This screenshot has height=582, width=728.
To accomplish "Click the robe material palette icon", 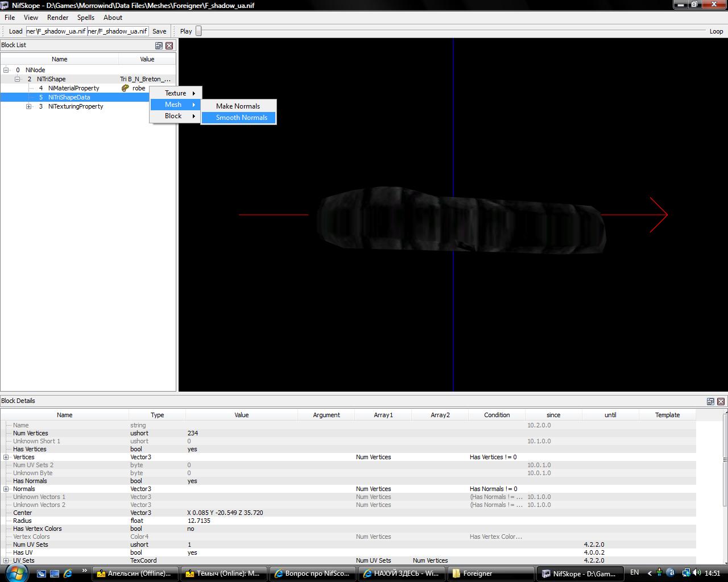I will 125,88.
